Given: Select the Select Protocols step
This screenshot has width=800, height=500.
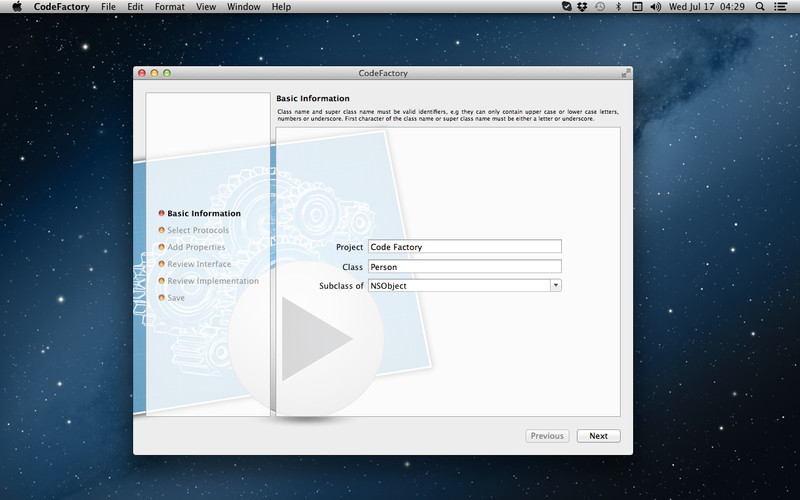Looking at the screenshot, I should [x=194, y=230].
